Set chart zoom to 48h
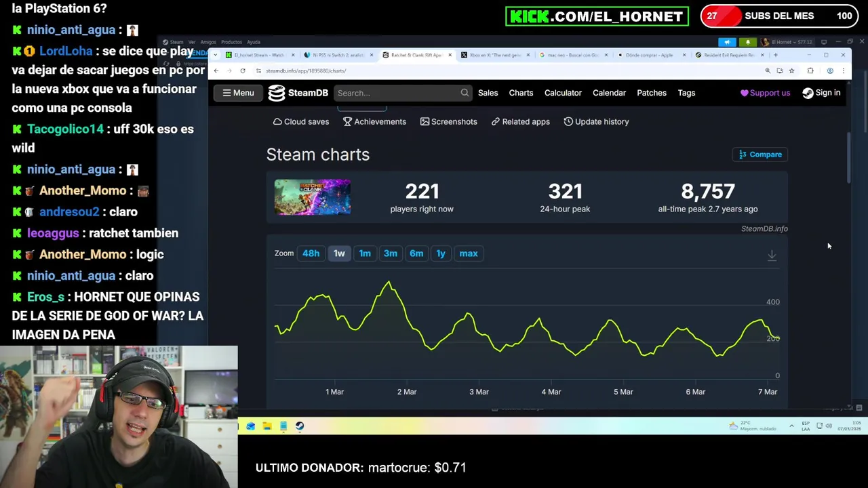Viewport: 868px width, 488px height. (x=311, y=253)
